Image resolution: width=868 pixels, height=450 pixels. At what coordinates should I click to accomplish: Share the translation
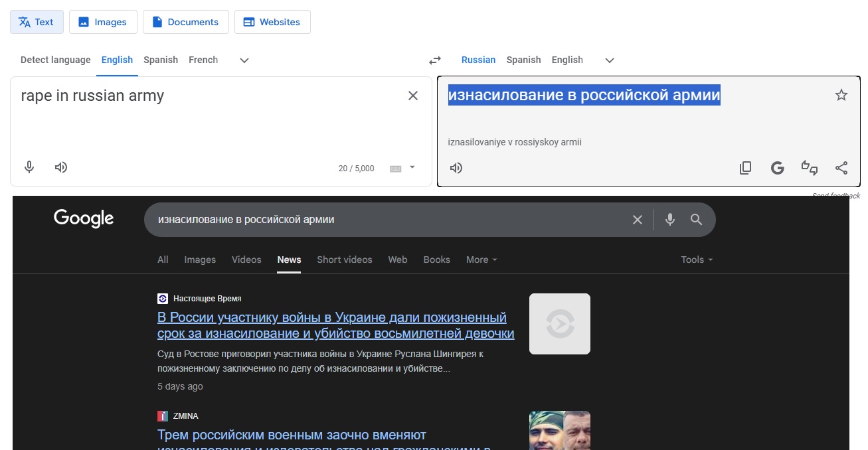[x=841, y=168]
